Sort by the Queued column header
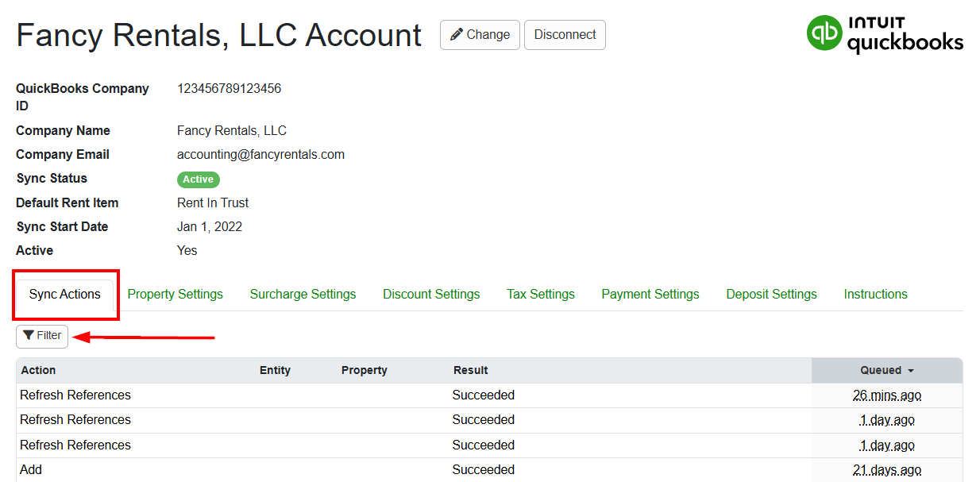 pyautogui.click(x=886, y=370)
